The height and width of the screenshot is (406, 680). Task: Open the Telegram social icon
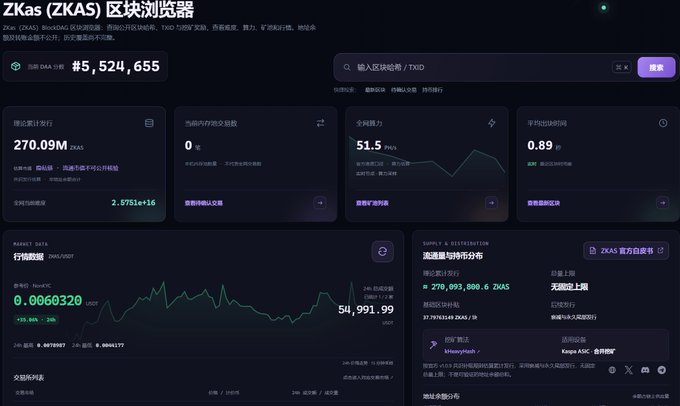(x=661, y=370)
